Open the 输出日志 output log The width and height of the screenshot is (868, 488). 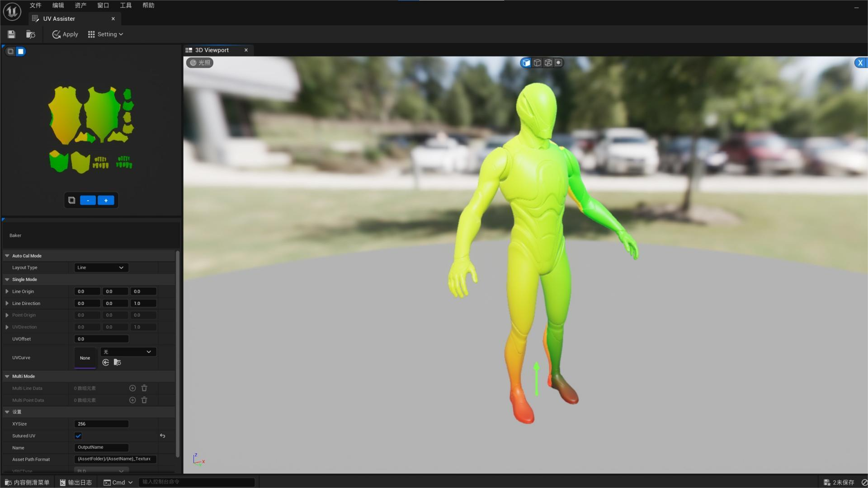click(76, 483)
